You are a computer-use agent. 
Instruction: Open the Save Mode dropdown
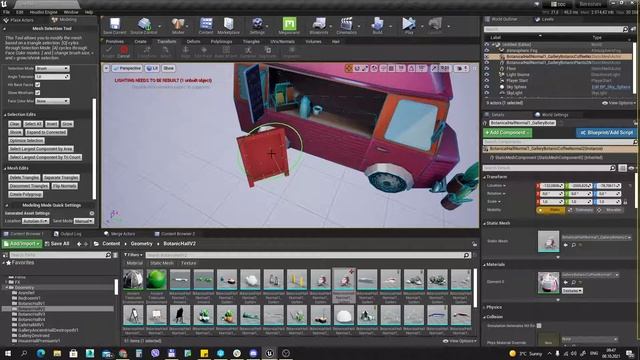pyautogui.click(x=84, y=221)
